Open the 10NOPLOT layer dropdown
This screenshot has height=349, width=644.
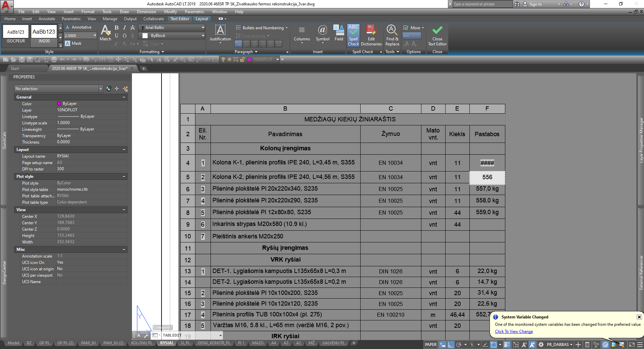278,60
